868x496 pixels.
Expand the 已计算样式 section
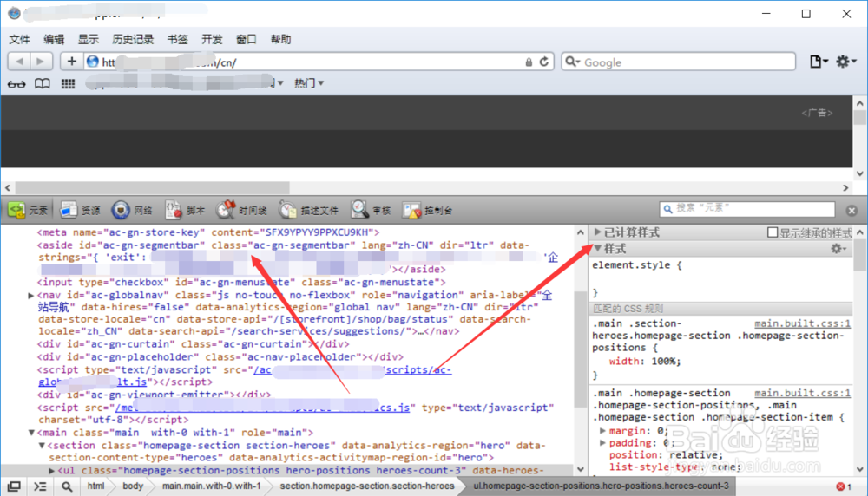point(597,232)
